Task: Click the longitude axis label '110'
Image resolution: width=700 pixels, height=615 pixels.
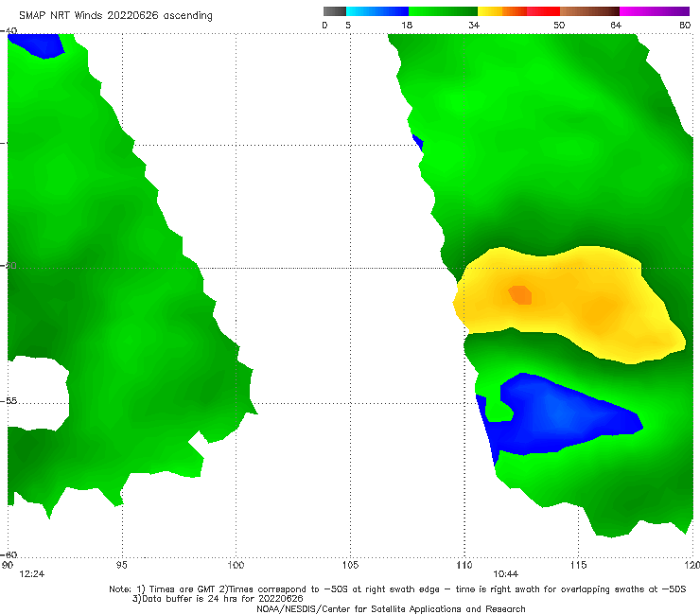Action: click(x=464, y=566)
